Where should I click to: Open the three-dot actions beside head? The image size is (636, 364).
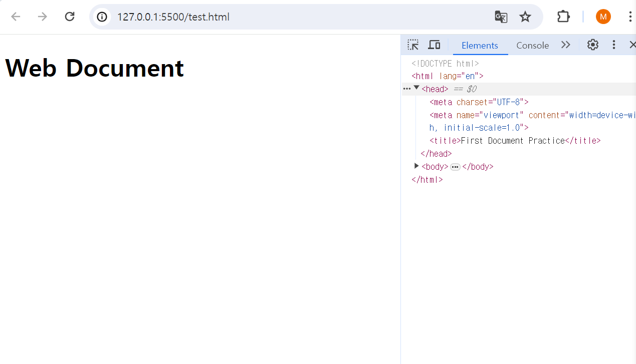(406, 89)
